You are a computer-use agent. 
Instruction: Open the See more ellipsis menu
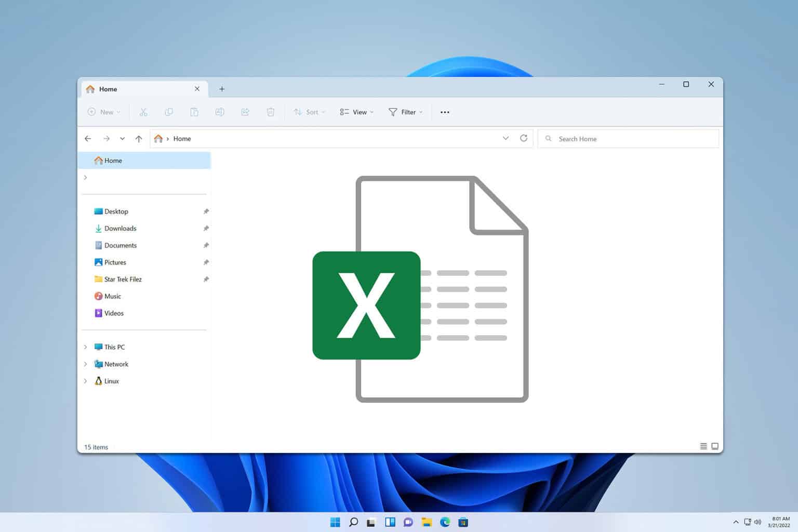point(445,112)
